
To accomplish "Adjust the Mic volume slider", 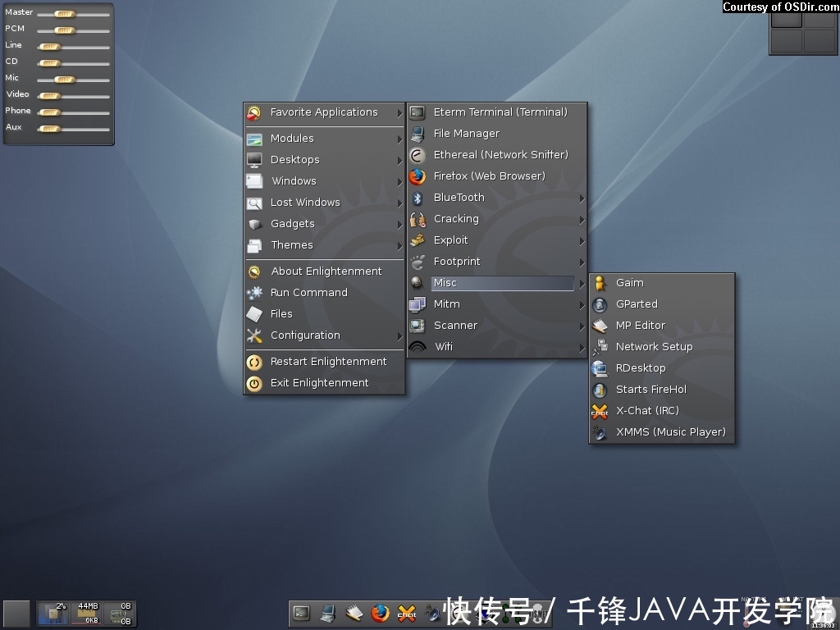I will [x=73, y=80].
